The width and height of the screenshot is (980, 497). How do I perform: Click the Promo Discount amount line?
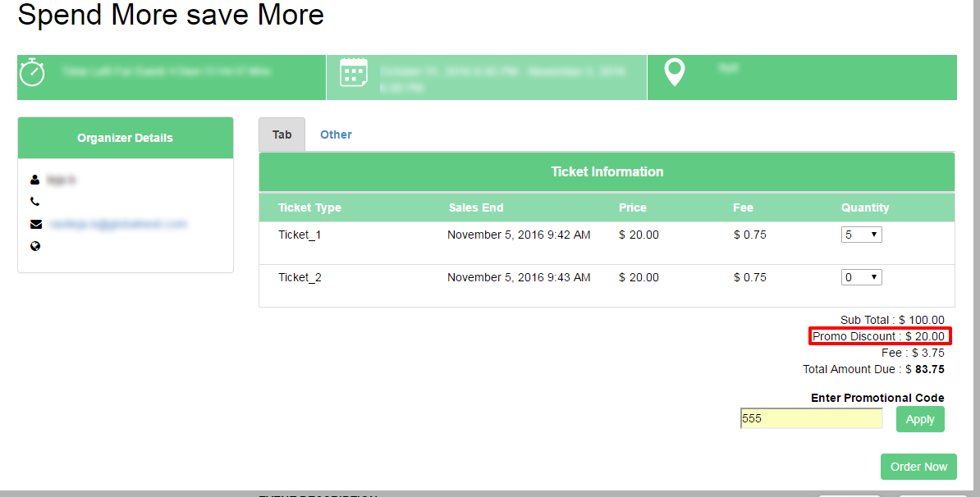tap(879, 336)
